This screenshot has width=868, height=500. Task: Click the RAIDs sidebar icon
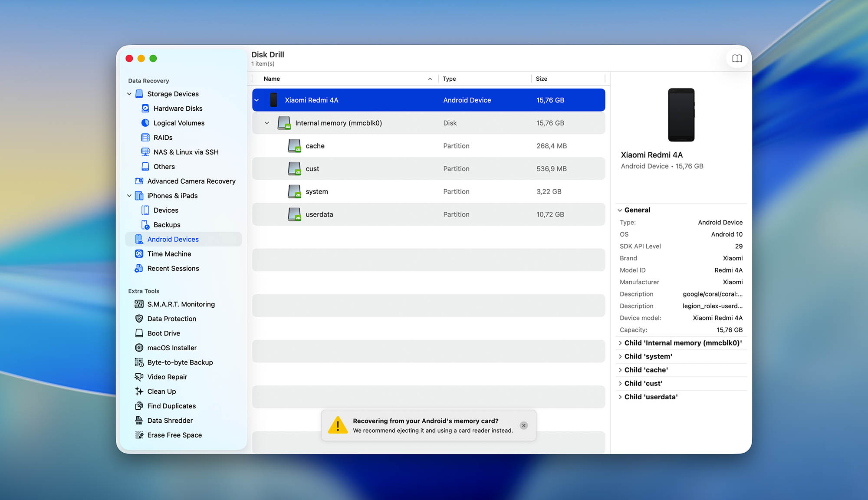point(145,137)
